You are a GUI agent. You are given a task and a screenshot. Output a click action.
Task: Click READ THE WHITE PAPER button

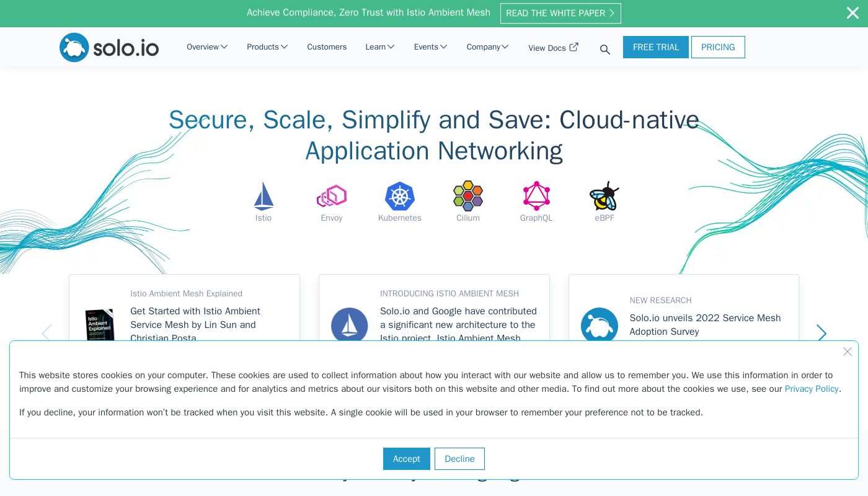point(560,13)
